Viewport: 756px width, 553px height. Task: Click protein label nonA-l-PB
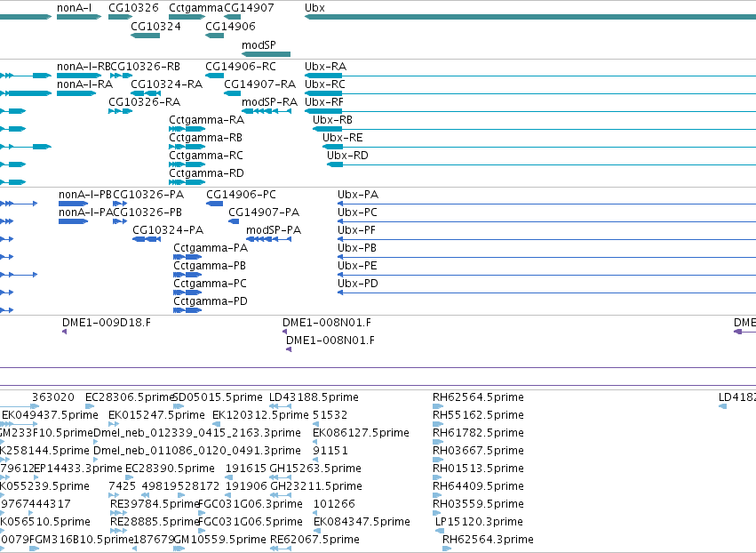coord(85,195)
